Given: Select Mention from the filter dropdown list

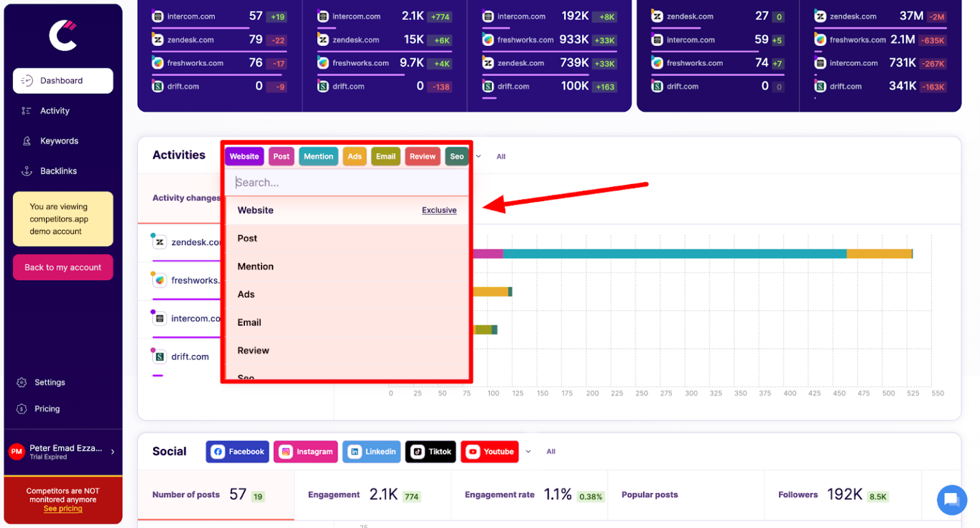Looking at the screenshot, I should point(255,266).
